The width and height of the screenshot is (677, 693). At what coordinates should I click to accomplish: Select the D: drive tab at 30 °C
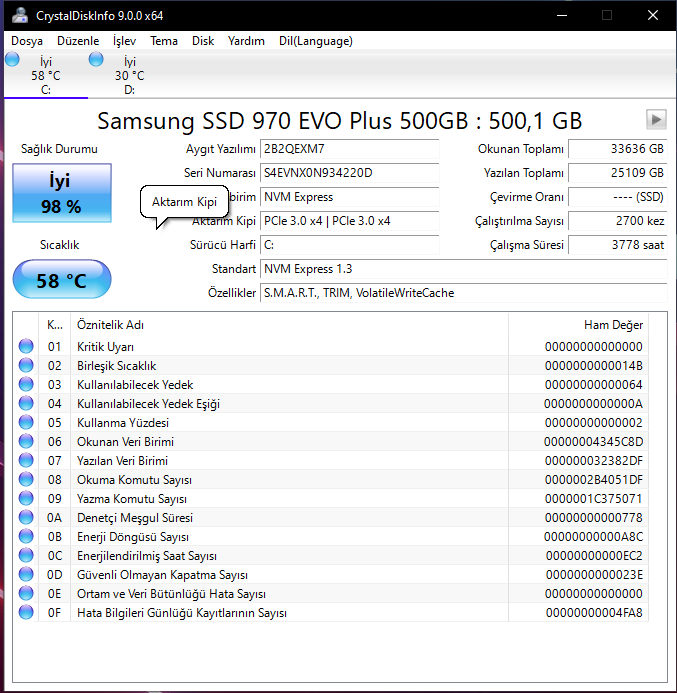pos(129,75)
